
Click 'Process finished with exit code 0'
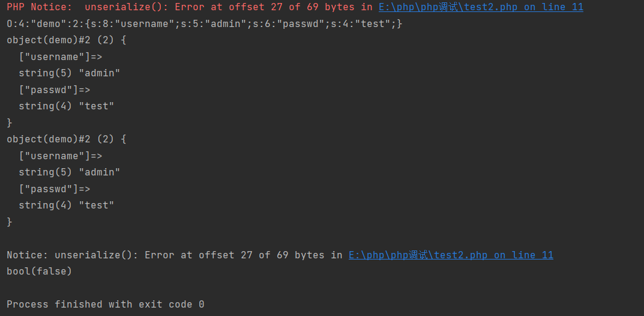tap(106, 305)
